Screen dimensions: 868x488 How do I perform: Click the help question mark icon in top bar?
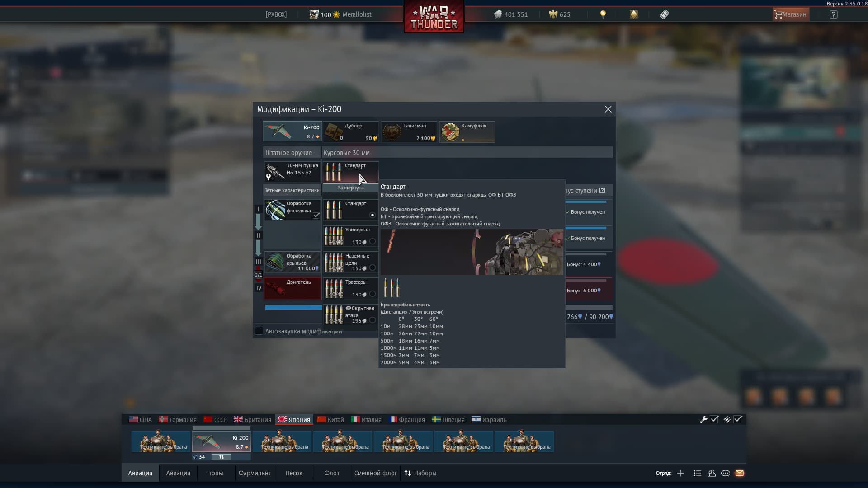tap(833, 14)
